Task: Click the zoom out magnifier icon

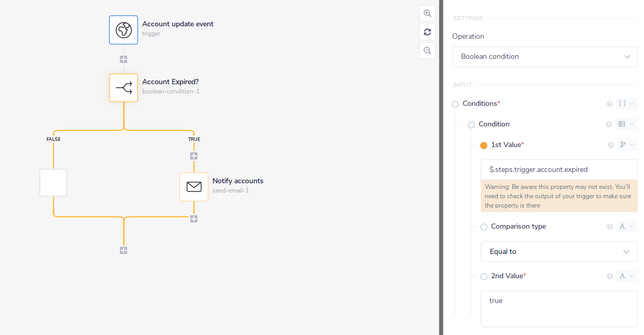Action: point(427,51)
